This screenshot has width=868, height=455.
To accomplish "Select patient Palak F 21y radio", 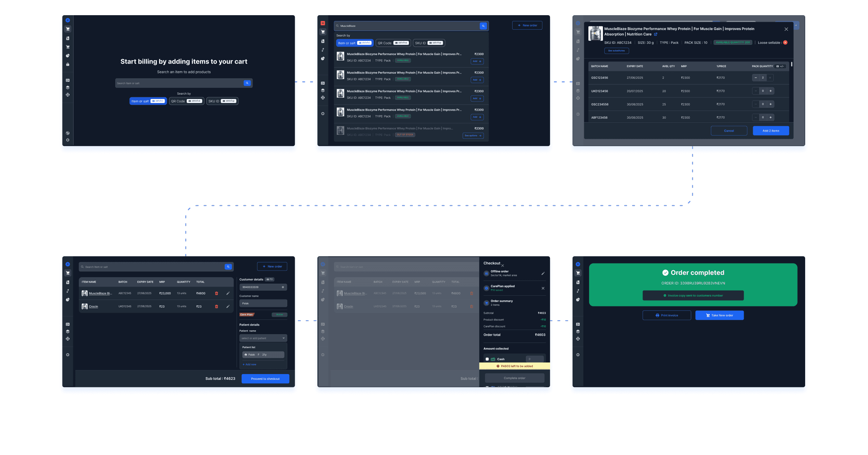I will 246,355.
